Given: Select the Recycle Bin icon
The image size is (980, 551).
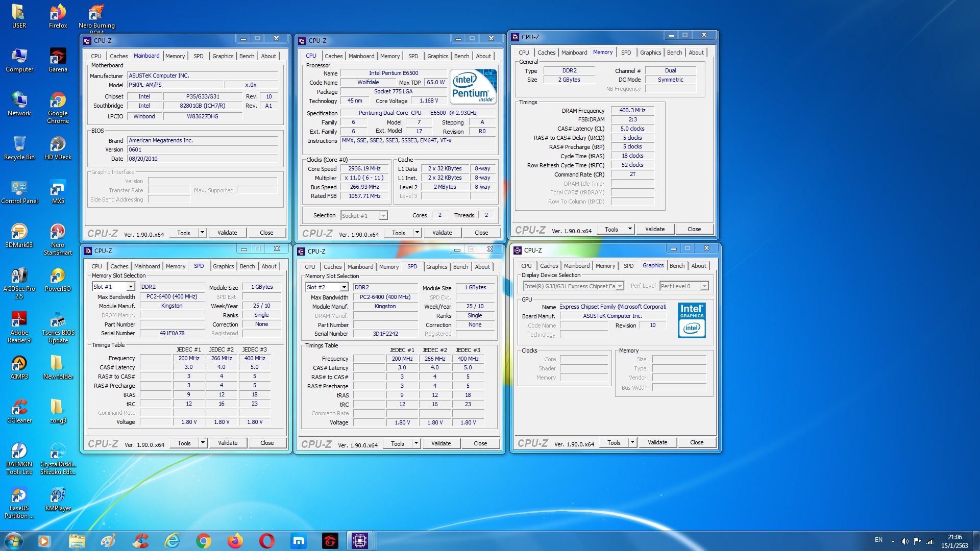Looking at the screenshot, I should tap(19, 148).
